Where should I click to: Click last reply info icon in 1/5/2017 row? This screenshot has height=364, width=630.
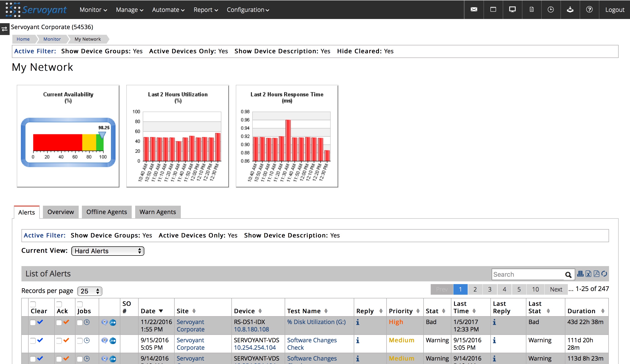(x=494, y=322)
